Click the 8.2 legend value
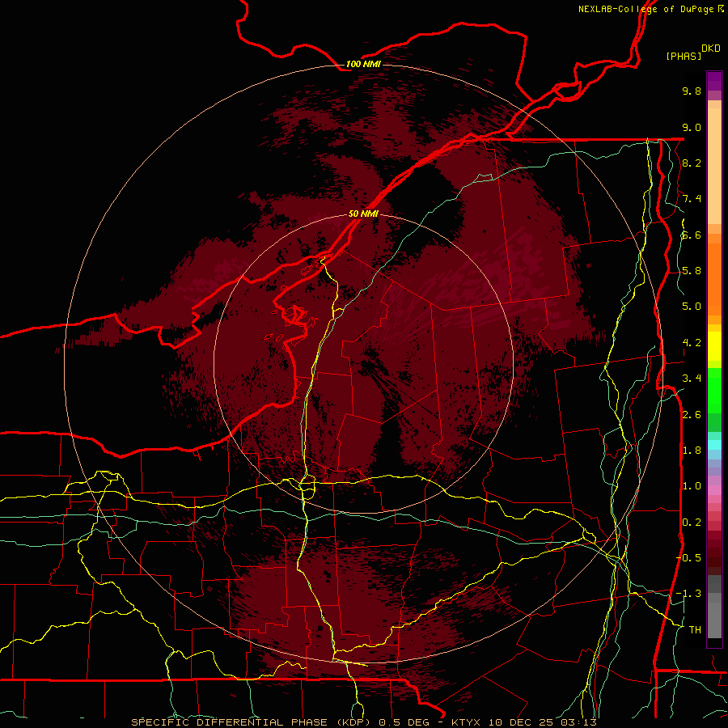 pyautogui.click(x=692, y=163)
